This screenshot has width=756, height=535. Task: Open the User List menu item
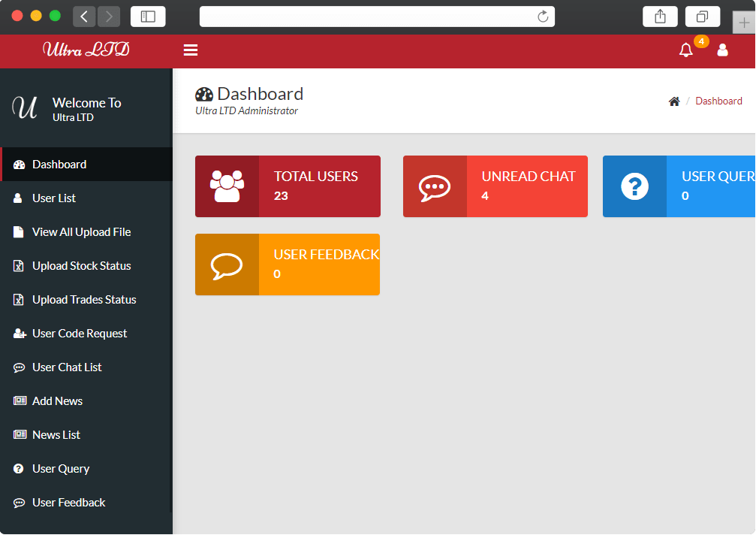point(86,198)
